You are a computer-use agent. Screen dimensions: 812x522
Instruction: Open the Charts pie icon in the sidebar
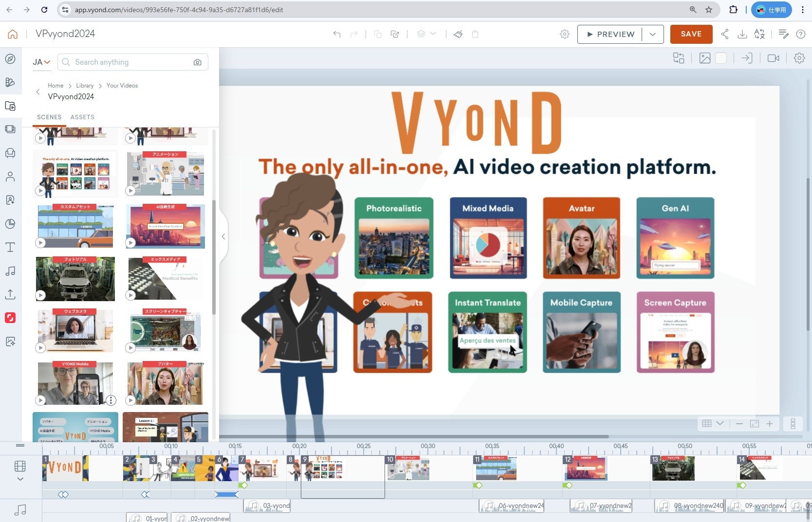10,224
